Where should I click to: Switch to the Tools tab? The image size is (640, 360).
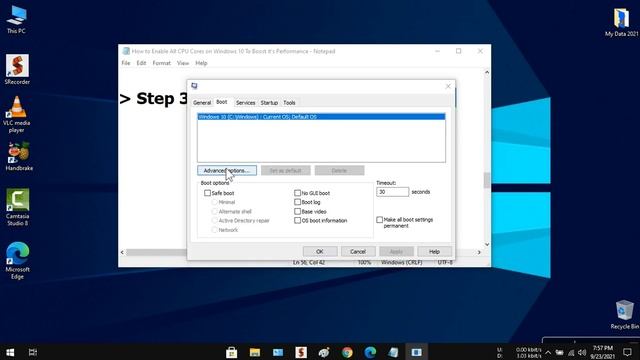(289, 103)
